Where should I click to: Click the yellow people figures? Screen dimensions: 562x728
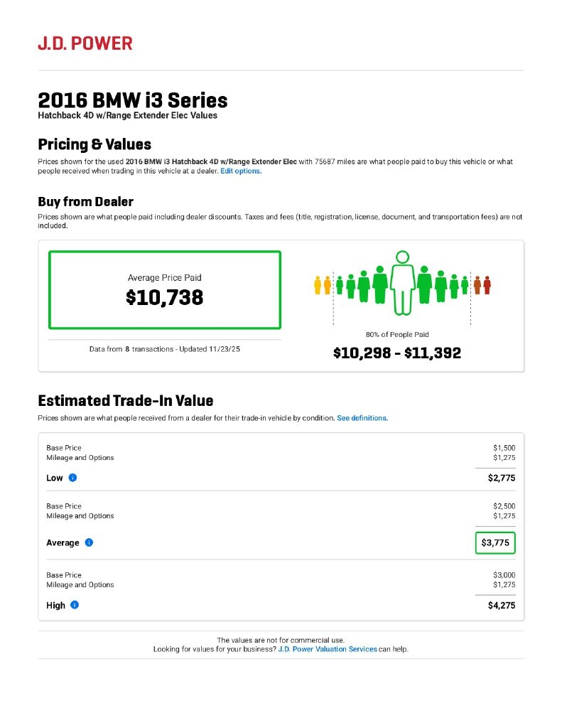323,285
